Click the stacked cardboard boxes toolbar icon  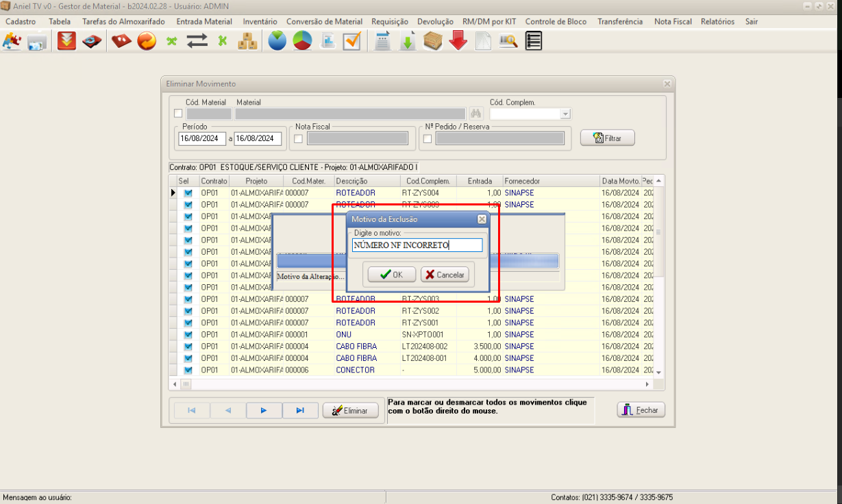click(x=247, y=42)
